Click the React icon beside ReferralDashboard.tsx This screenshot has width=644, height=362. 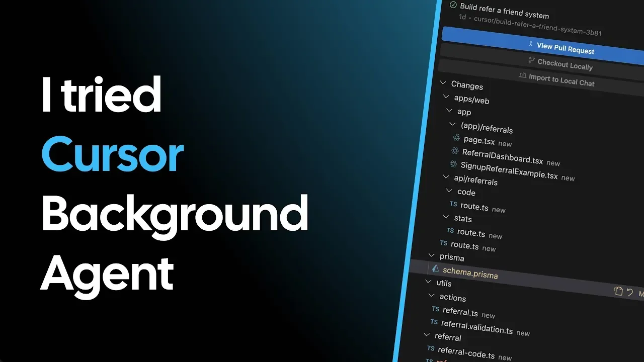coord(454,150)
